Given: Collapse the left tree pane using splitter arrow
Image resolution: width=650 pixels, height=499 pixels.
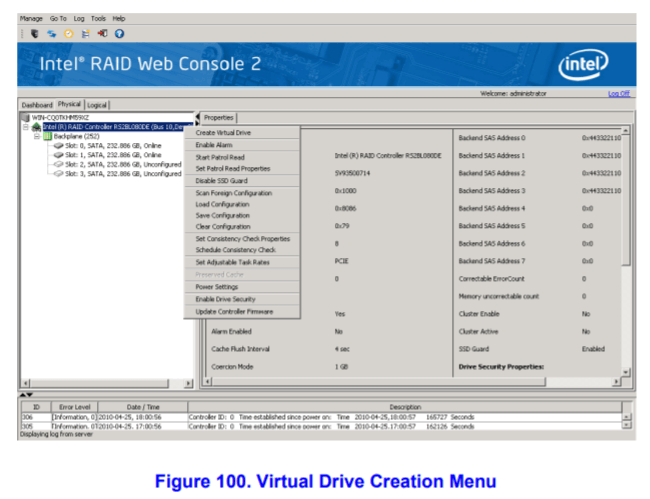Looking at the screenshot, I should (197, 115).
